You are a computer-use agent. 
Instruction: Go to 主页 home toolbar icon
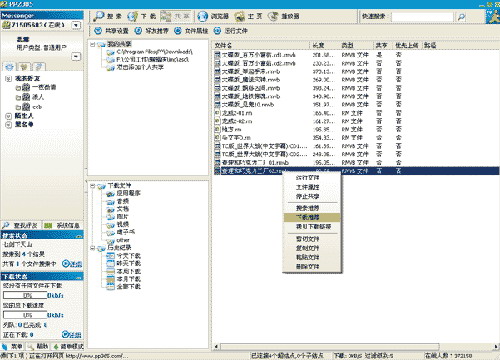coord(239,16)
